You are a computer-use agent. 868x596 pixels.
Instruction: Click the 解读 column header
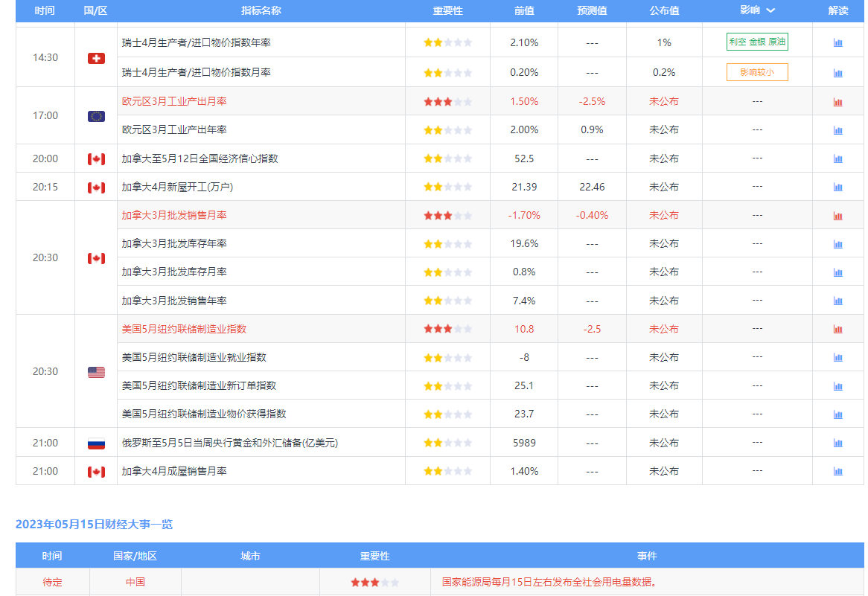(x=838, y=10)
